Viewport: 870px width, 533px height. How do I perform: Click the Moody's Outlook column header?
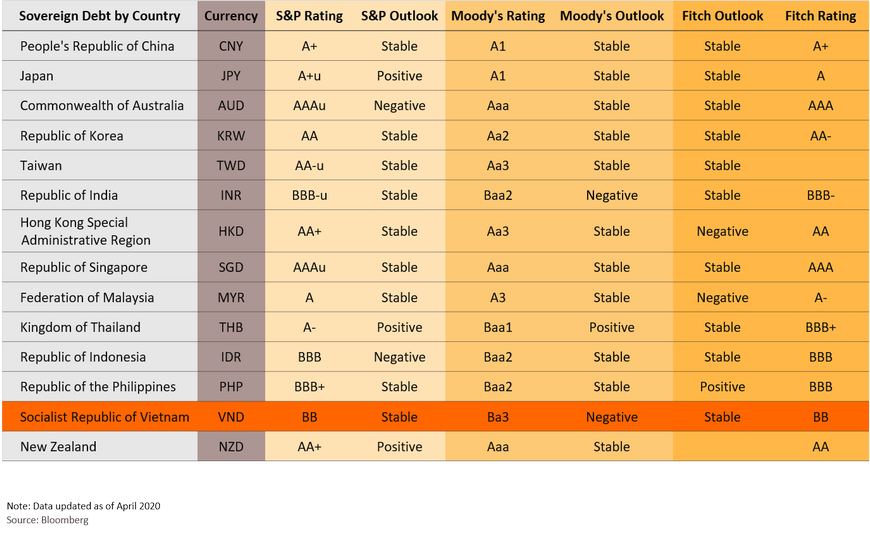[611, 16]
